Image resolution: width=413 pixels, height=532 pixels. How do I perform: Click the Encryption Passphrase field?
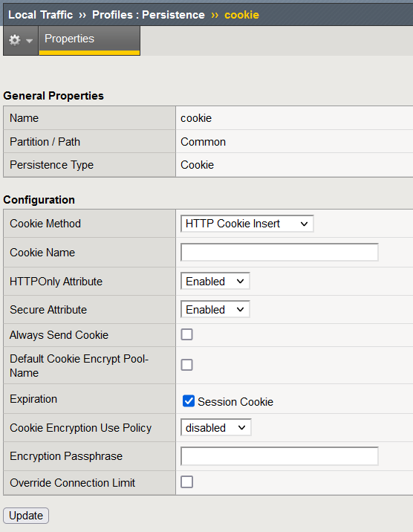(x=279, y=456)
